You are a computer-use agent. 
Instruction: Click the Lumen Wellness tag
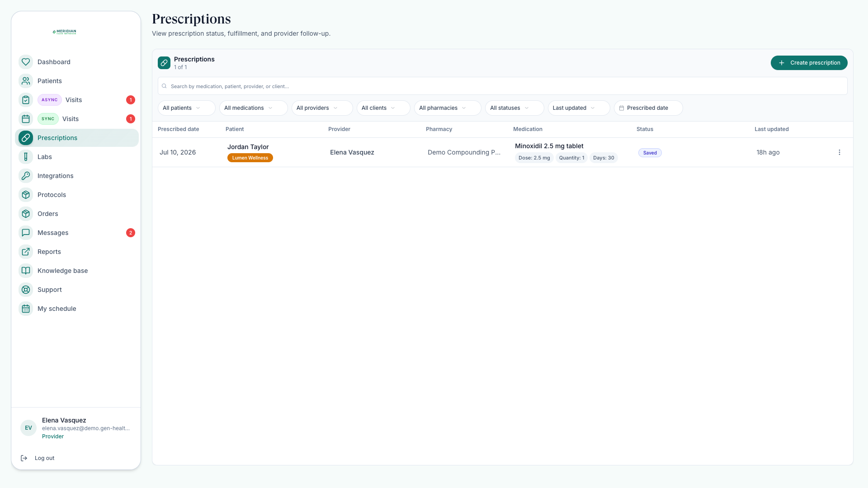pyautogui.click(x=250, y=158)
